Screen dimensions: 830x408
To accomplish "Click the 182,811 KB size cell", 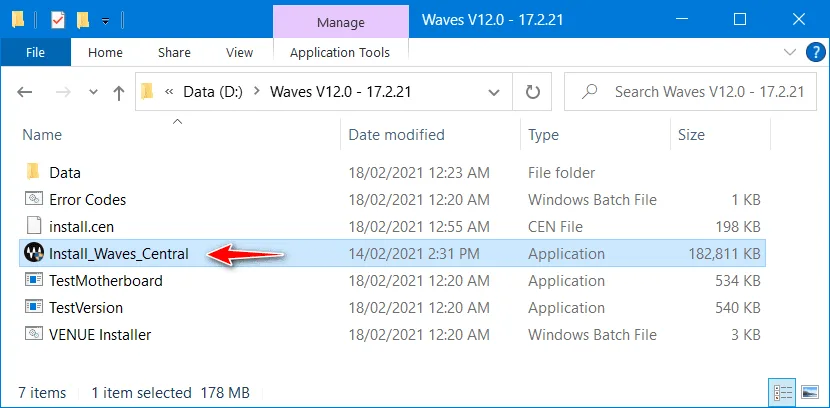I will [x=725, y=254].
